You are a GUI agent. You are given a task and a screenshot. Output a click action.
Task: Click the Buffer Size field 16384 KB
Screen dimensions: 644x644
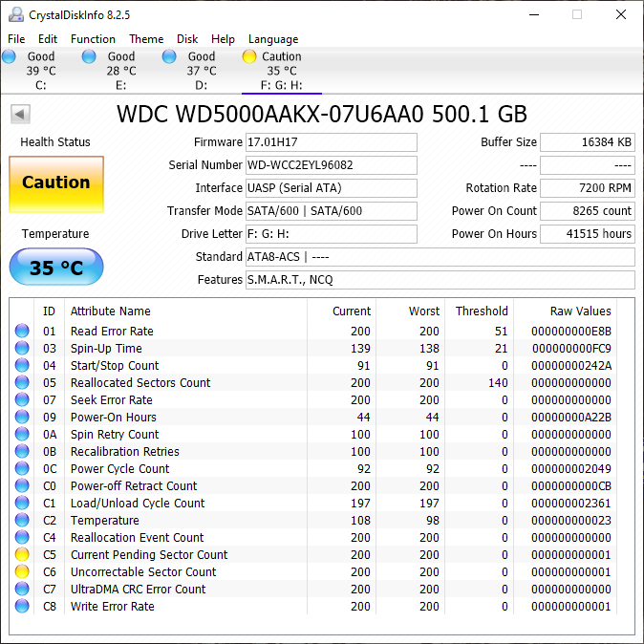tap(588, 142)
